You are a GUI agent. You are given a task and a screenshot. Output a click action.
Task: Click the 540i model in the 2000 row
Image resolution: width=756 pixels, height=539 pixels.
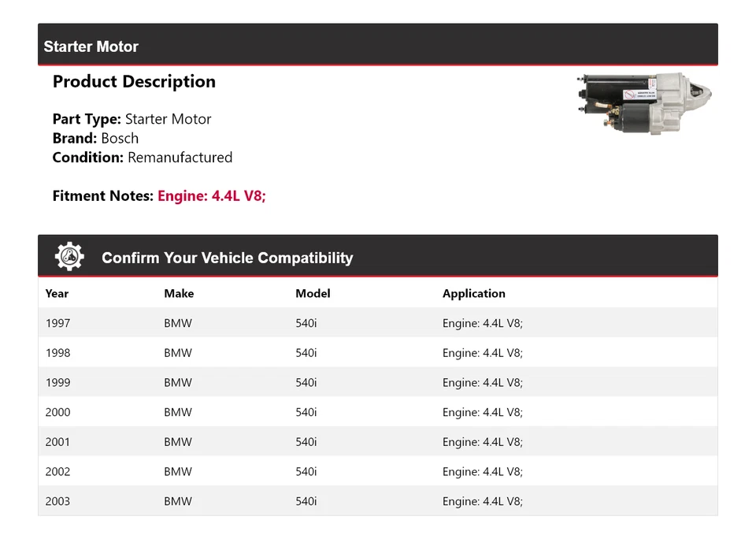point(306,412)
